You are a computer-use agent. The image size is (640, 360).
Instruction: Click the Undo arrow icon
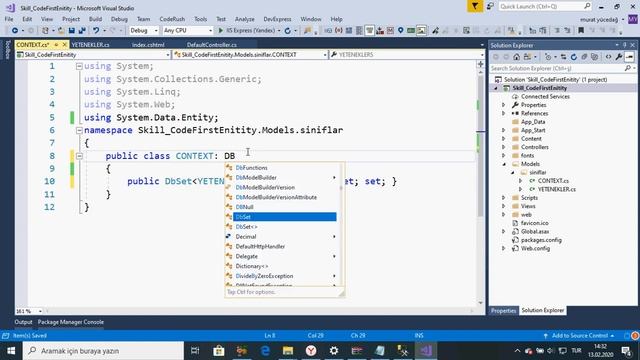pos(96,31)
